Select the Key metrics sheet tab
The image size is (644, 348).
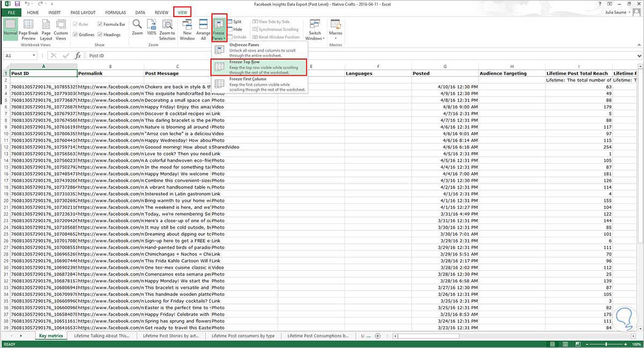point(51,336)
